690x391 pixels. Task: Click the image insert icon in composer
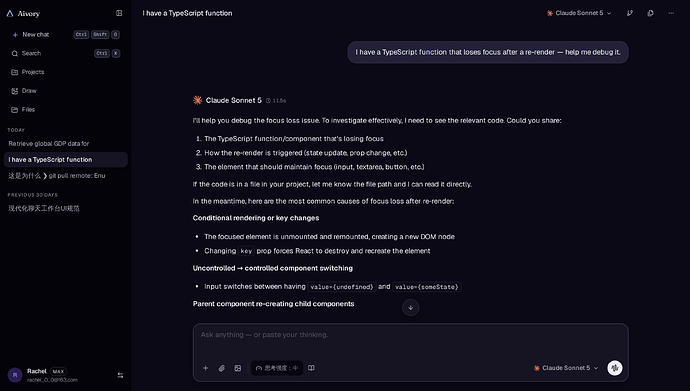[238, 368]
